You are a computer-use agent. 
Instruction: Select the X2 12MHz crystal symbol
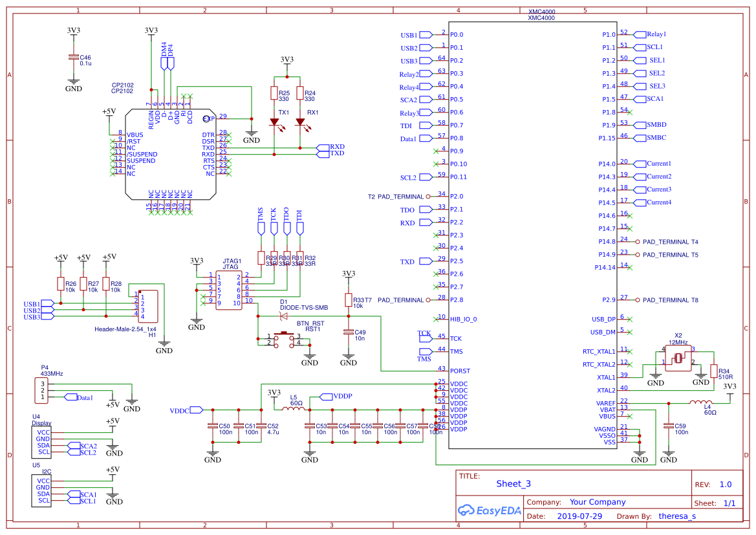[x=677, y=358]
